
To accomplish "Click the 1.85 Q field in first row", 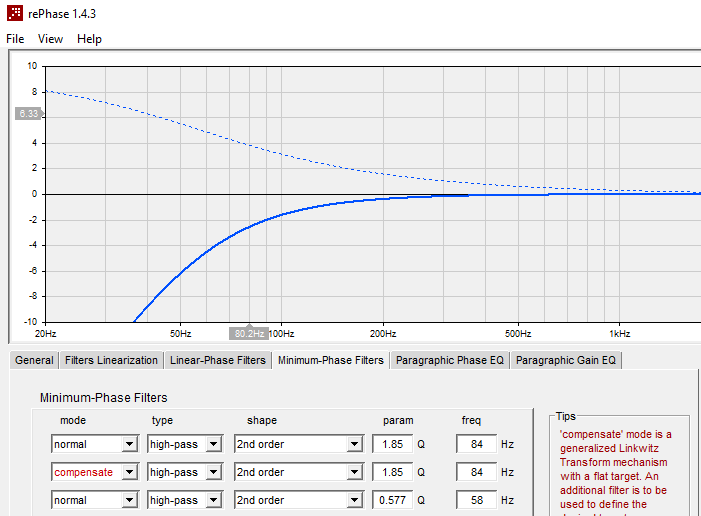I will 393,444.
